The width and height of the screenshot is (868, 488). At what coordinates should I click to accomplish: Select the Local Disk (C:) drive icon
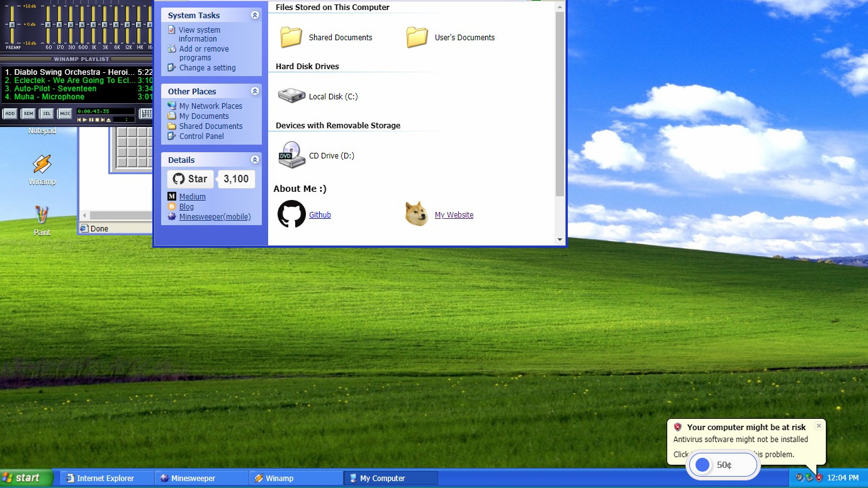291,96
